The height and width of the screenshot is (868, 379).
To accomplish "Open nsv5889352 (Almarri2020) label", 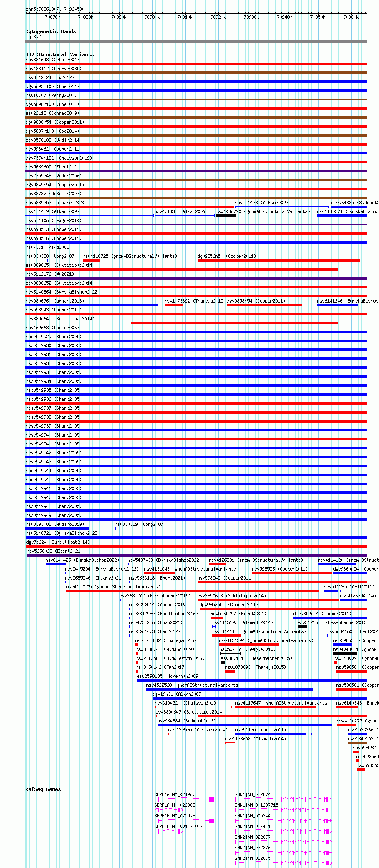I will [56, 203].
